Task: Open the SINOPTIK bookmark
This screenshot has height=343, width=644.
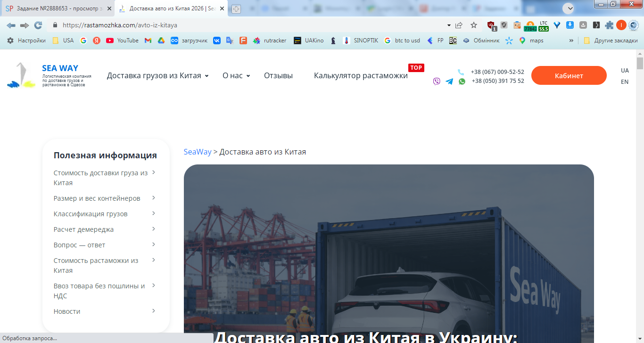Action: tap(361, 41)
